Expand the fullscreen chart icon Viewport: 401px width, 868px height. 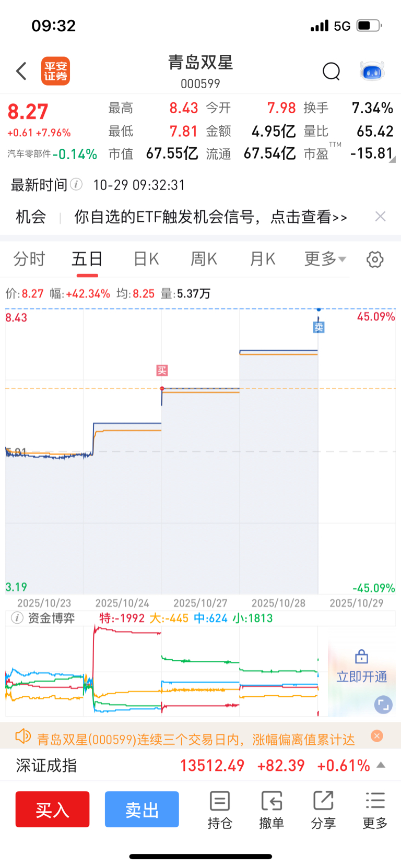click(x=383, y=705)
